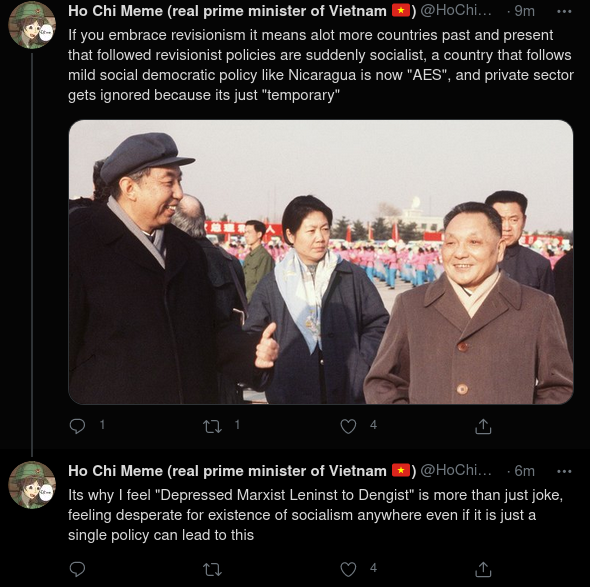
Task: Open the 6m timestamp link
Action: coord(524,471)
